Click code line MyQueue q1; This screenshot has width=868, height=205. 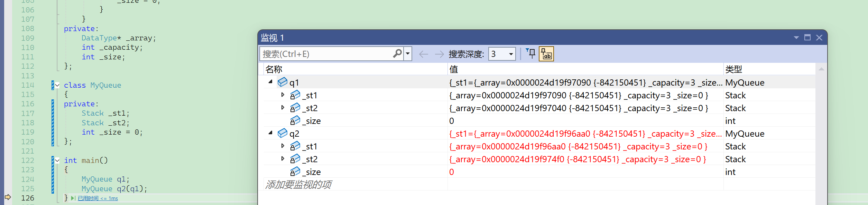click(x=105, y=179)
